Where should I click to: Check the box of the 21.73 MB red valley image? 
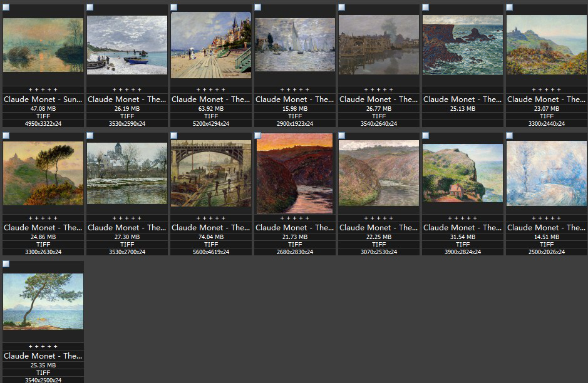point(258,136)
